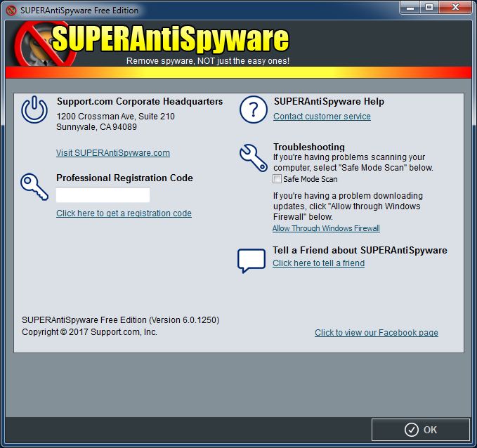Screen dimensions: 477x448
Task: Click the 'Remove spyware, NOT just the easy ones!' tagline
Action: [x=208, y=61]
